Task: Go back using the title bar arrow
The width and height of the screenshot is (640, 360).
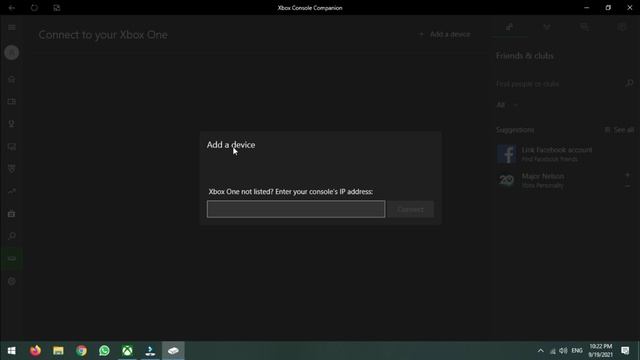Action: [x=11, y=8]
